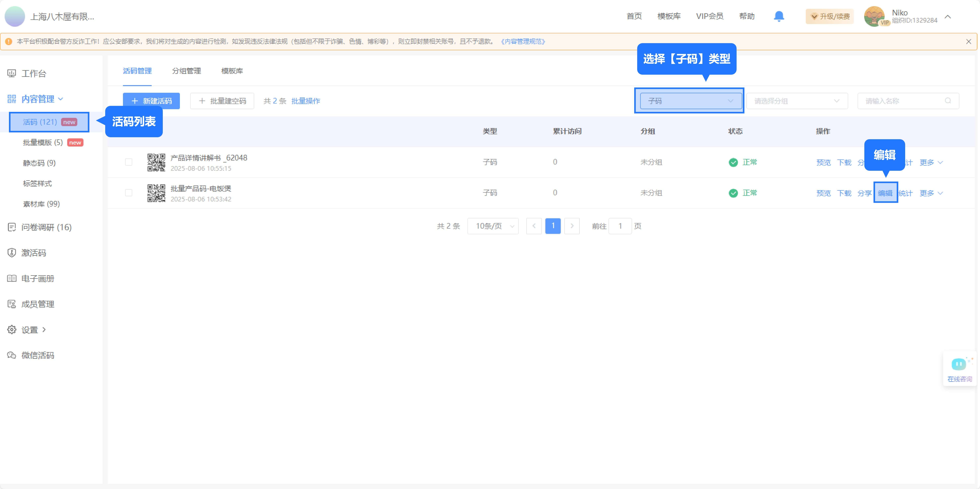This screenshot has height=489, width=980.
Task: Close the orange warning banner
Action: (968, 41)
